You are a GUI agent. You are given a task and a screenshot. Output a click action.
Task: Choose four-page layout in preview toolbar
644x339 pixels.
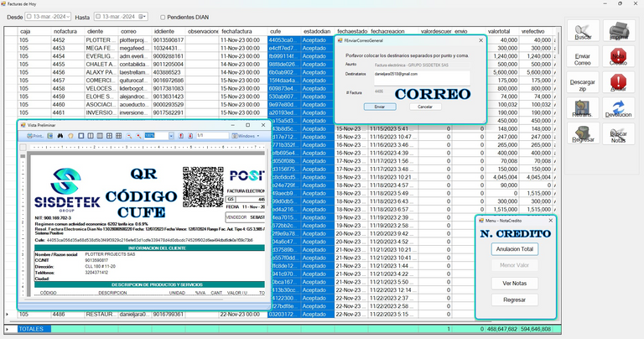coord(109,136)
